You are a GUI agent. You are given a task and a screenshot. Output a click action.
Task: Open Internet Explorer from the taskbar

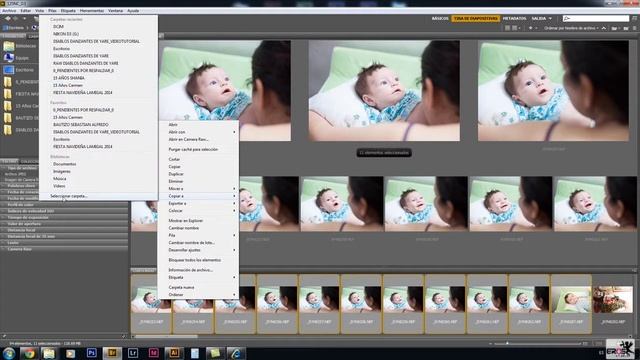[x=236, y=353]
